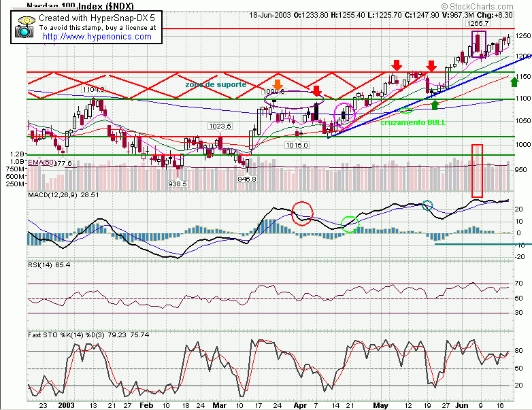Click the 938.5 low price label
This screenshot has width=532, height=410.
[x=178, y=184]
